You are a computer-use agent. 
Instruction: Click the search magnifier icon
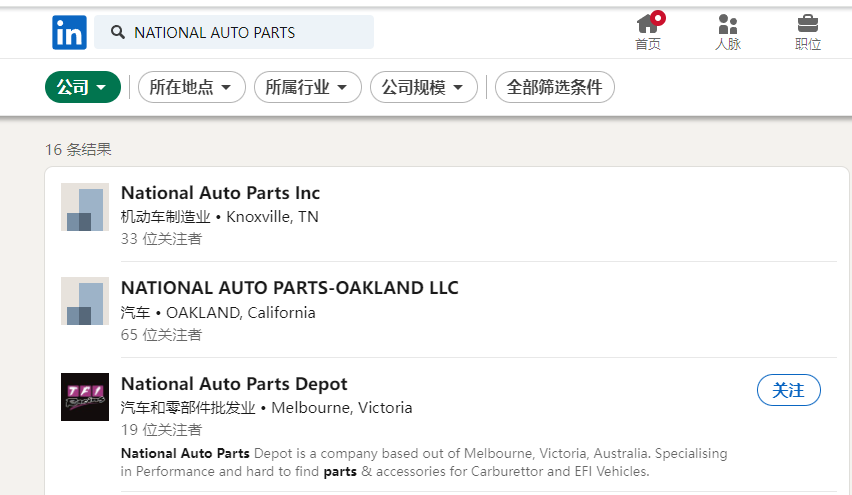(x=117, y=32)
